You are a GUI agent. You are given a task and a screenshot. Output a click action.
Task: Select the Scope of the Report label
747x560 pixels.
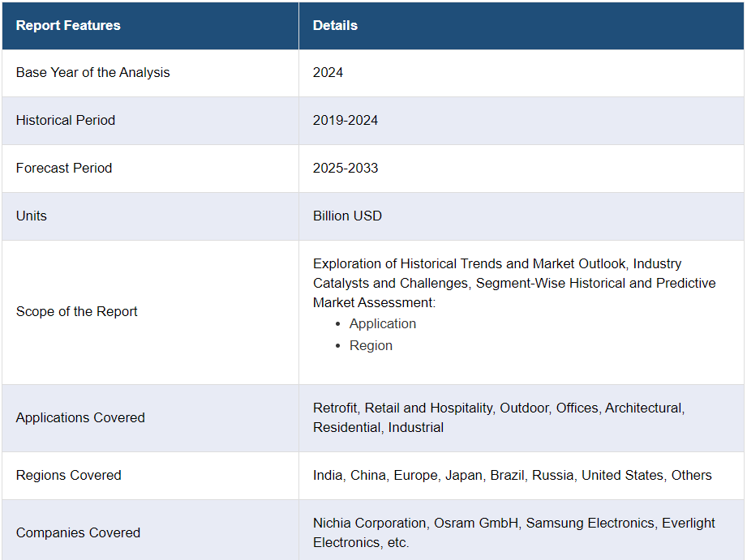point(77,311)
